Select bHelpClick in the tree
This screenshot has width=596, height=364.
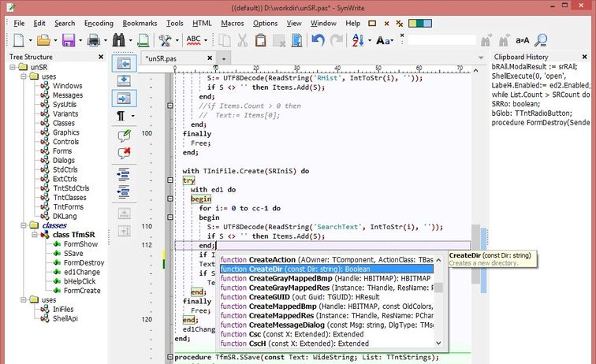(80, 281)
